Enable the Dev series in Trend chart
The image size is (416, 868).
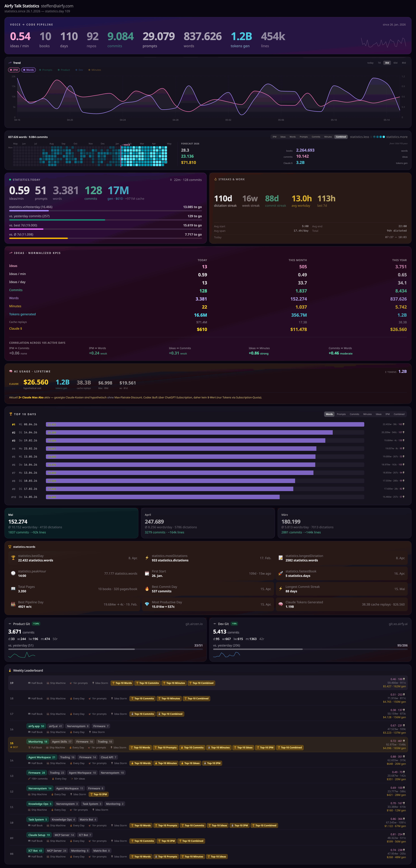(x=79, y=70)
